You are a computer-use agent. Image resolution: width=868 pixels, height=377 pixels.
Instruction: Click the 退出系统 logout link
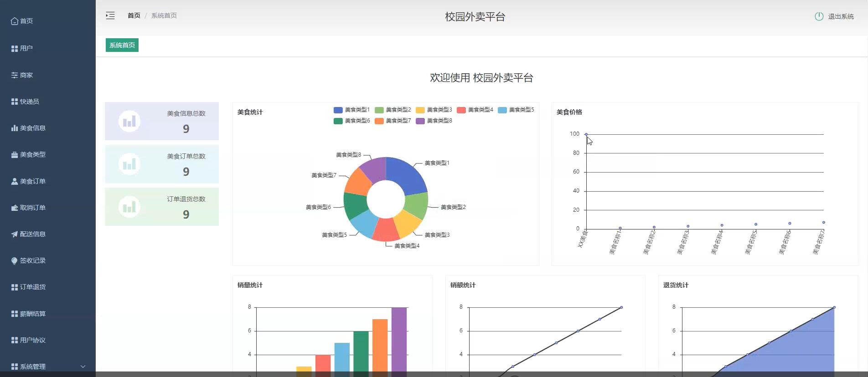(834, 16)
